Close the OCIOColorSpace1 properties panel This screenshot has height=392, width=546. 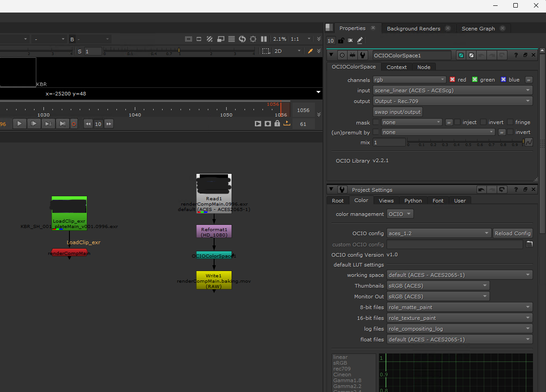point(533,55)
